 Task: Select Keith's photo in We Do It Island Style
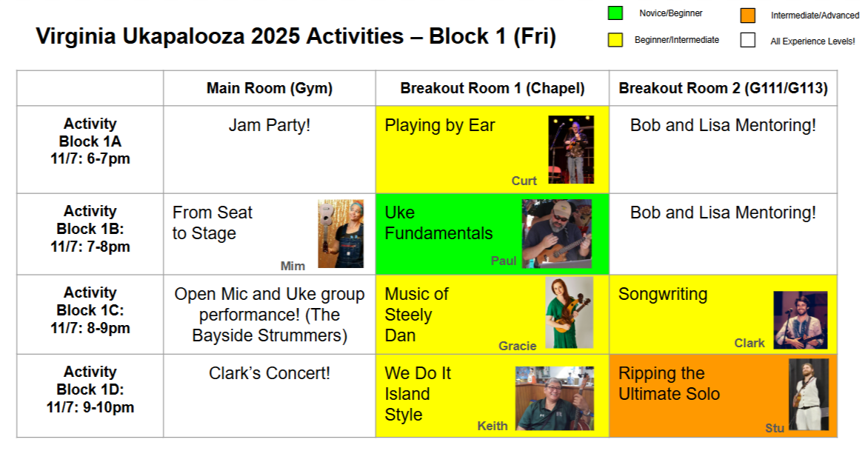(554, 398)
